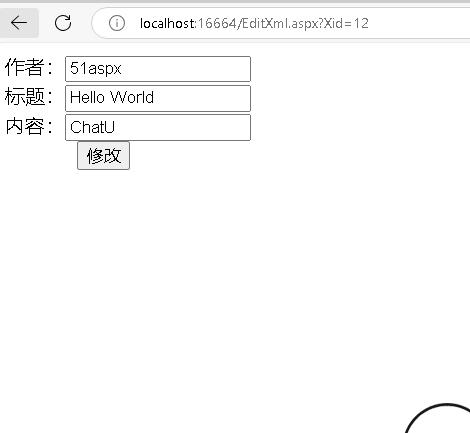Click the 作者 field containing 51aspx
The width and height of the screenshot is (470, 433).
pos(158,69)
